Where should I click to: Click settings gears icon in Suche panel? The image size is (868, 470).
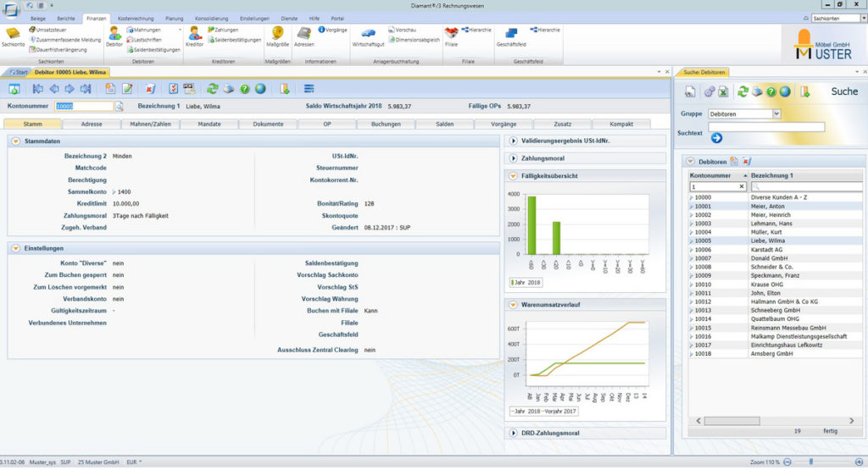point(709,92)
